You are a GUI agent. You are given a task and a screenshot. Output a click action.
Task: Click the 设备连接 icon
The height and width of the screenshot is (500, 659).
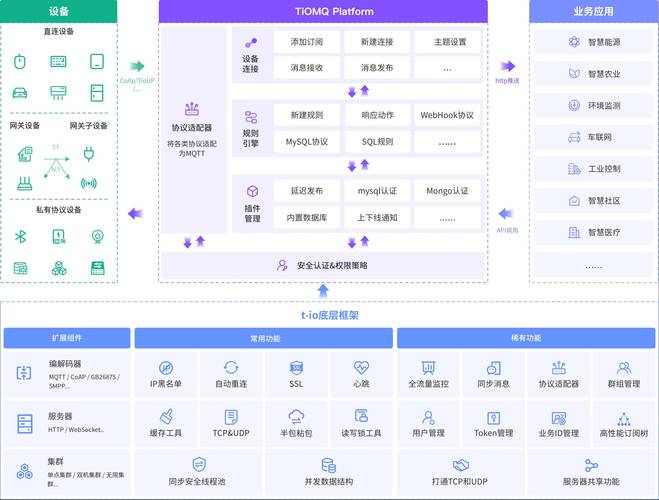click(251, 43)
